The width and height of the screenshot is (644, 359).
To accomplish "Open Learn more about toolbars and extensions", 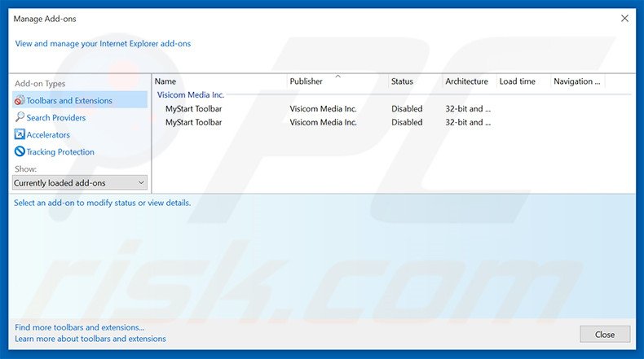I will pyautogui.click(x=90, y=339).
